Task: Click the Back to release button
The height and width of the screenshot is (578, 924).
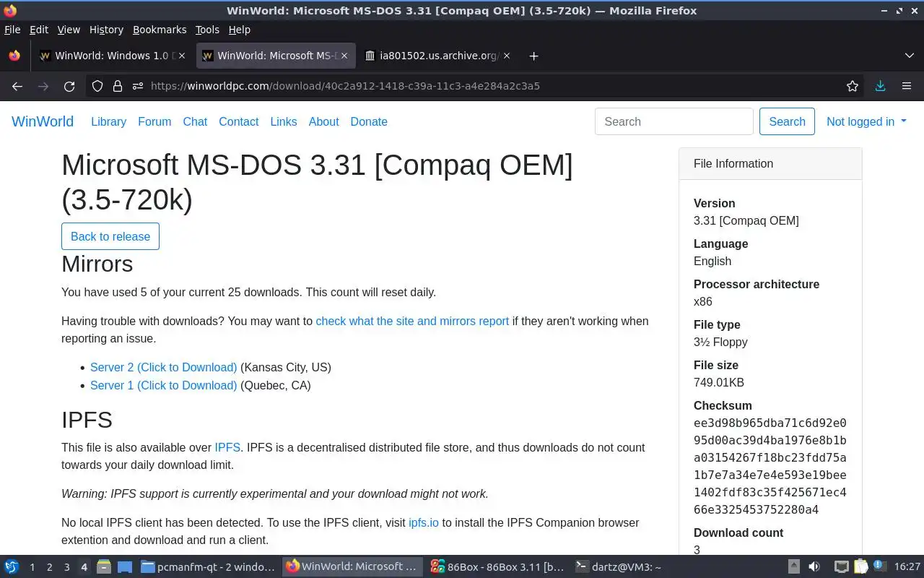Action: (x=110, y=236)
